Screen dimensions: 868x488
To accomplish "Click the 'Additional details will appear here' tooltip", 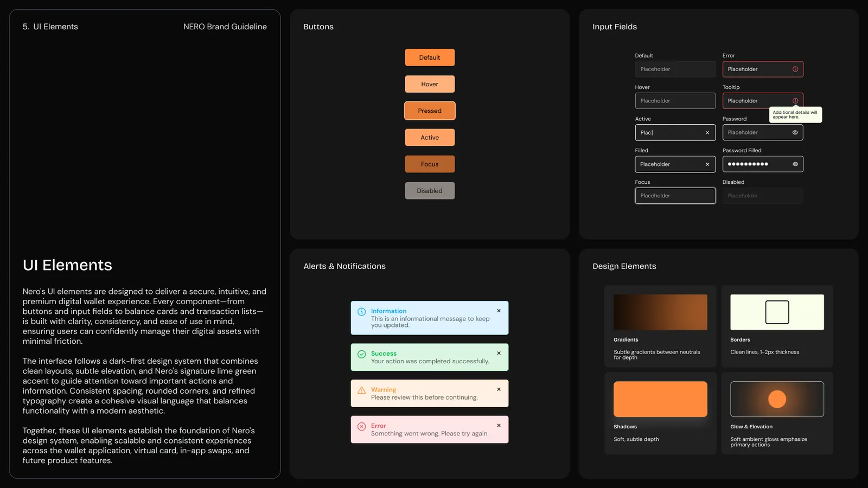I will [795, 115].
